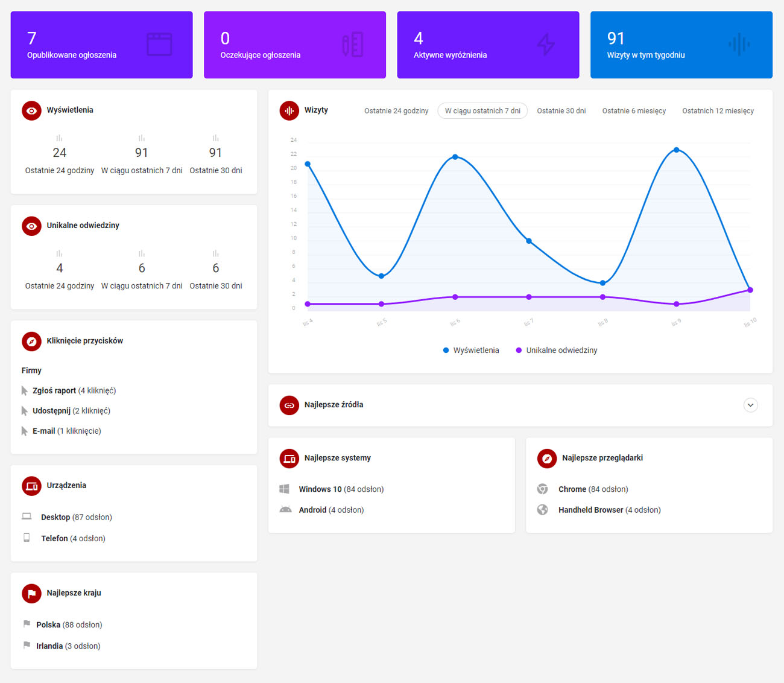Click the cursor icon next to E-mail
This screenshot has width=784, height=683.
pyautogui.click(x=24, y=431)
